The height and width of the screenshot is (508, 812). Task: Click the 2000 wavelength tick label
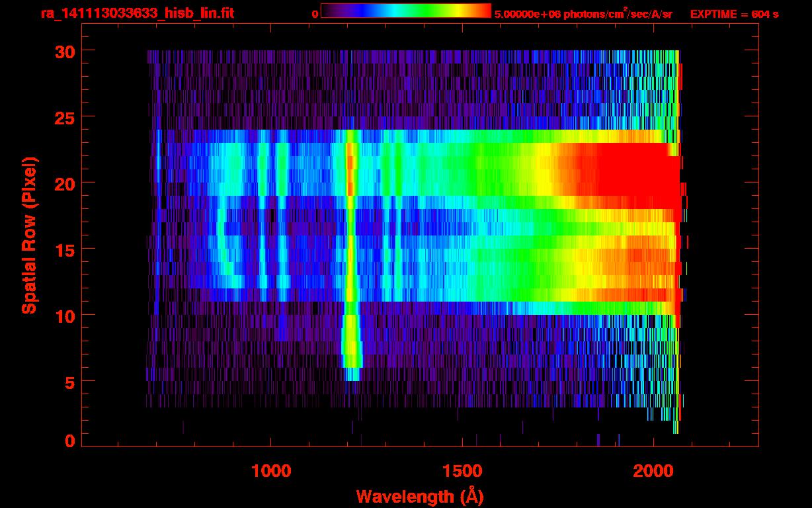(653, 471)
